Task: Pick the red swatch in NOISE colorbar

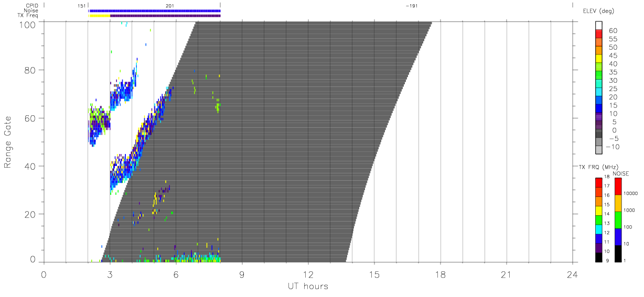Action: (618, 186)
